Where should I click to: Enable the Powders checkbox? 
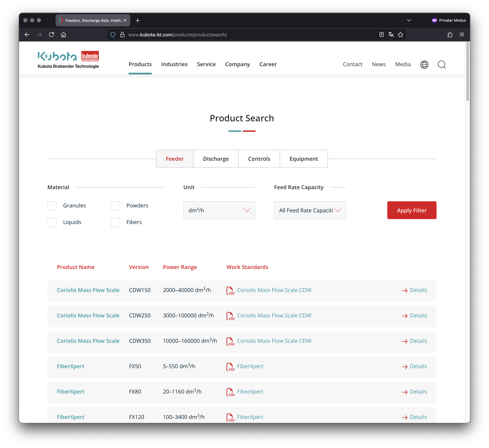click(115, 206)
